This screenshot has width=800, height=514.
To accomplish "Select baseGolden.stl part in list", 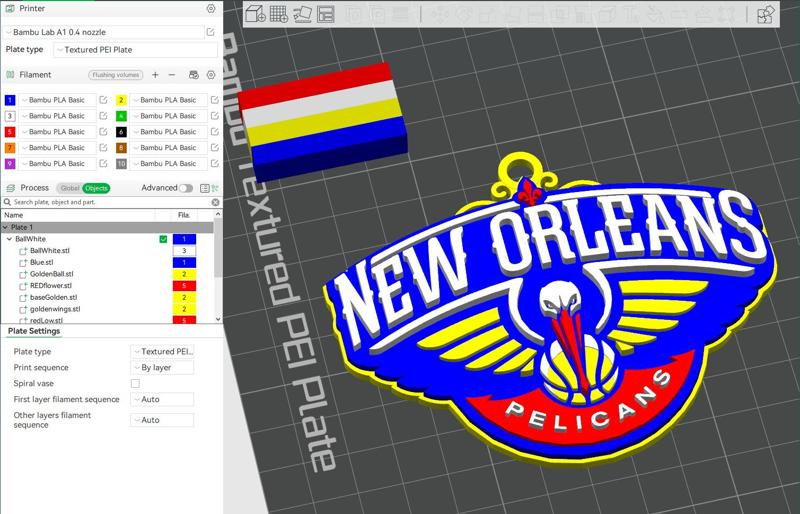I will pyautogui.click(x=54, y=297).
